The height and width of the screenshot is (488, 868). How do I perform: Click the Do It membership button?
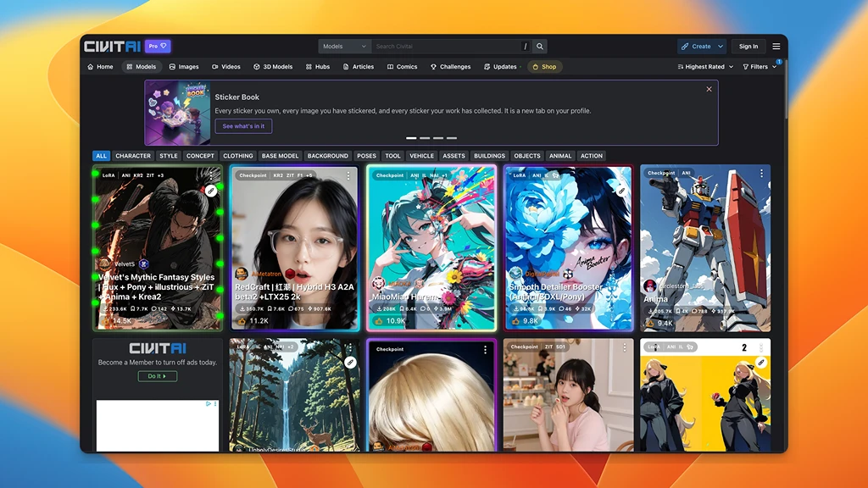[x=157, y=376]
